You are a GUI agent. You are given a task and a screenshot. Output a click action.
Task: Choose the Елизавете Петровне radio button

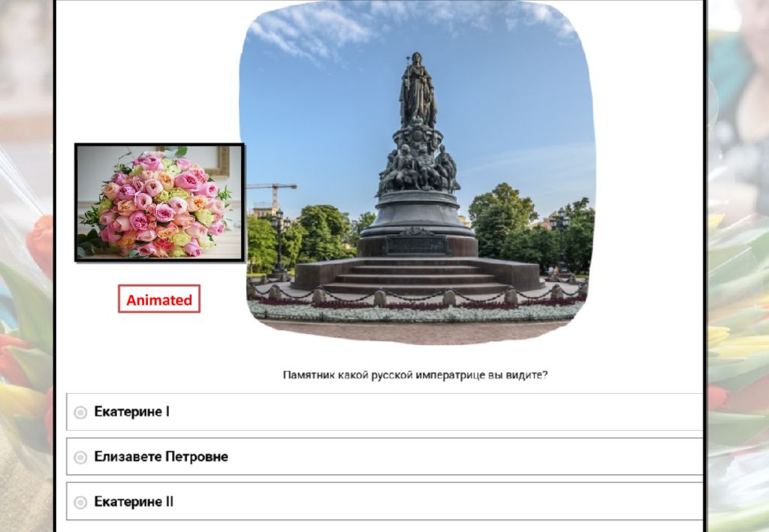click(80, 458)
